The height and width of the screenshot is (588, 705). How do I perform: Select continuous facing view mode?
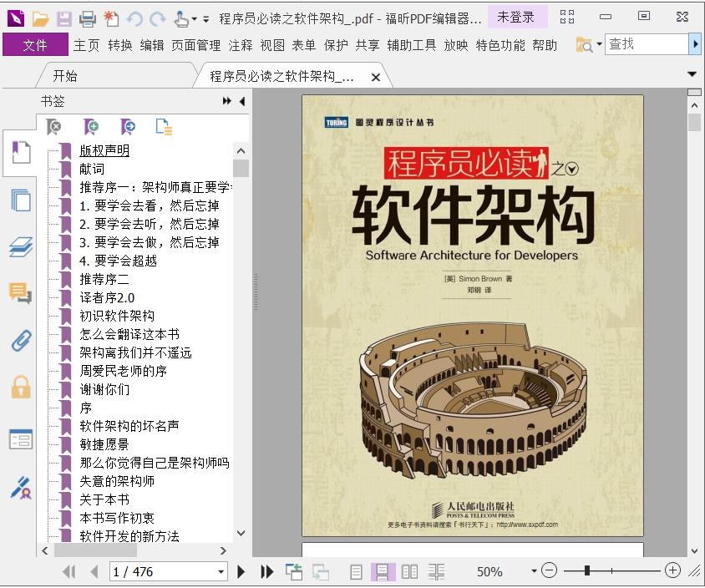coord(436,572)
